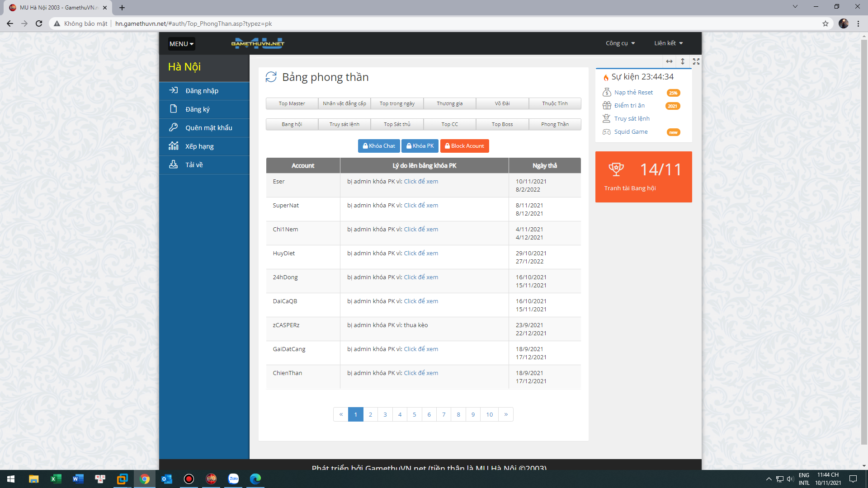Click the Tải về download icon
The width and height of the screenshot is (868, 488).
coord(174,164)
